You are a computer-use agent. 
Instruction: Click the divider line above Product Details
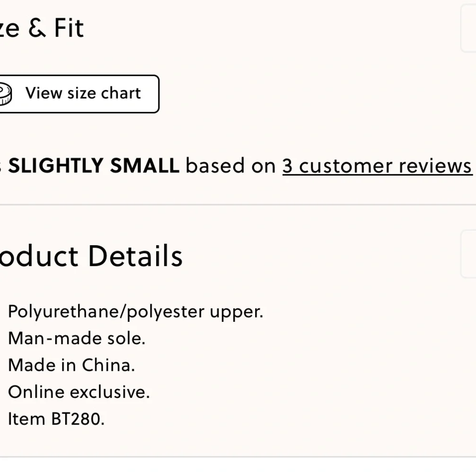pos(238,205)
